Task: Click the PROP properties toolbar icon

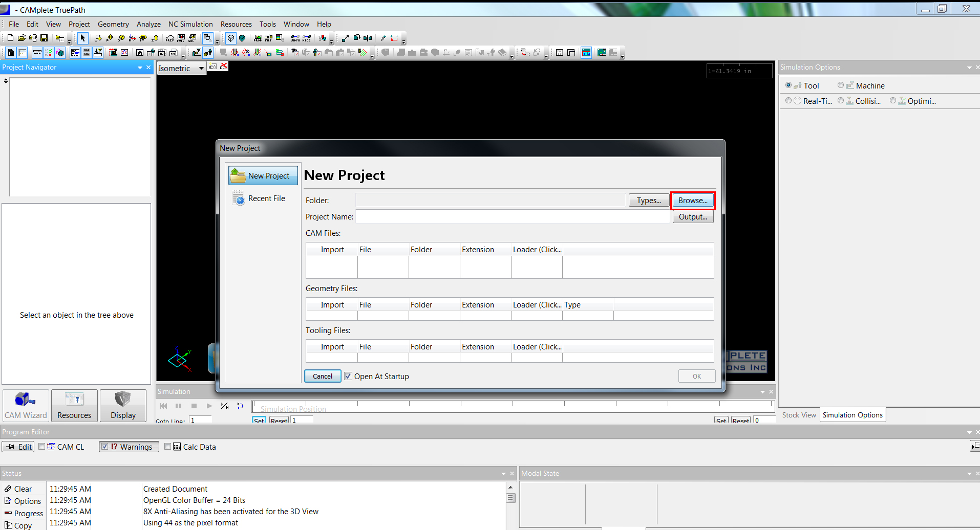Action: pyautogui.click(x=258, y=38)
